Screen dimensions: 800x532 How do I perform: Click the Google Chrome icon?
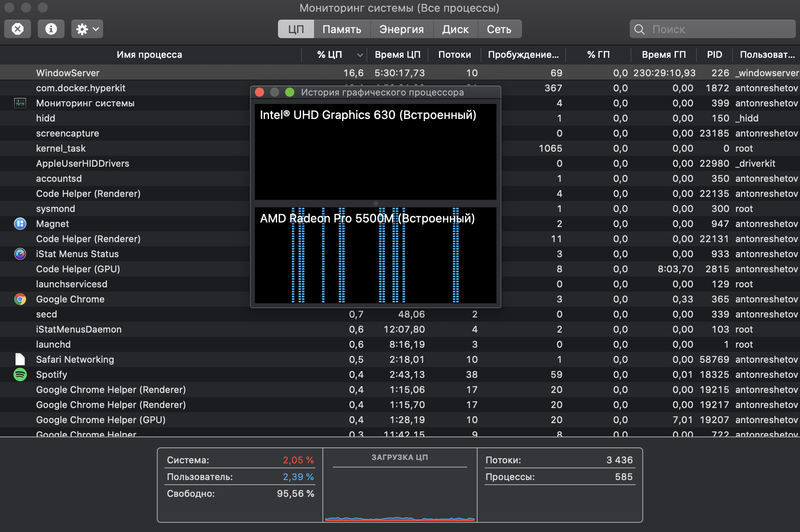pos(20,299)
